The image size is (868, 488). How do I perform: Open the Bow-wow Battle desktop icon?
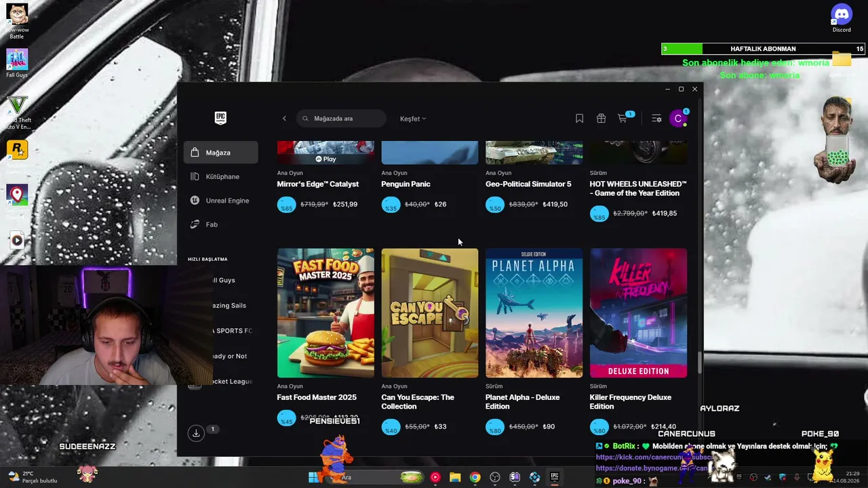pos(17,21)
